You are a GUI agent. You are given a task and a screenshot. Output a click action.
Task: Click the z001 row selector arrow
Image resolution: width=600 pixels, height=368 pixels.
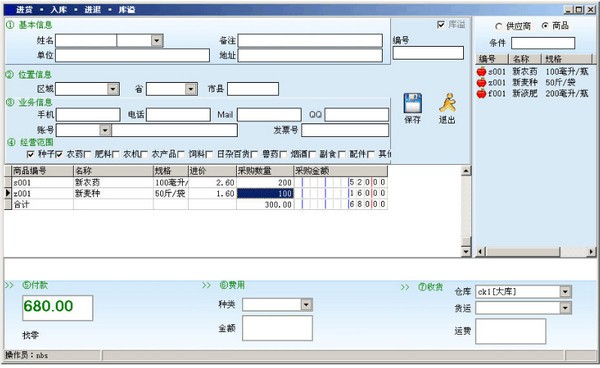coord(8,194)
